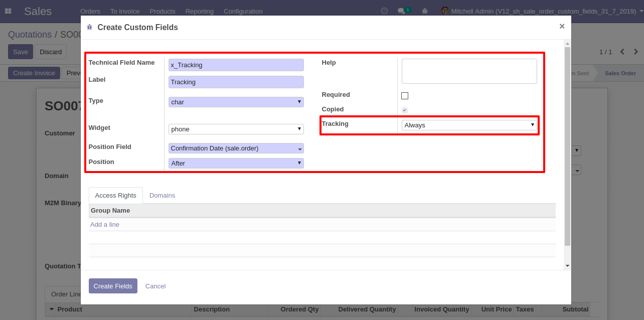Click the Help text box
This screenshot has height=320, width=644.
tap(469, 71)
